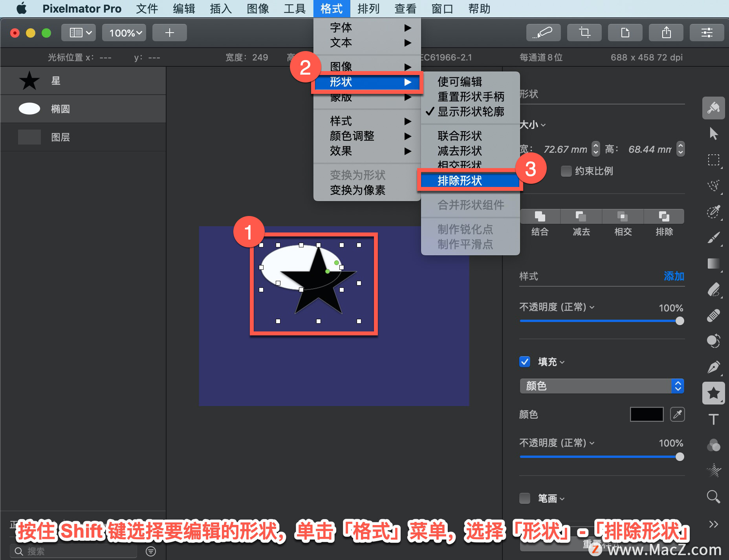This screenshot has height=560, width=729.
Task: Click the layer 搜索 search field
Action: (74, 551)
